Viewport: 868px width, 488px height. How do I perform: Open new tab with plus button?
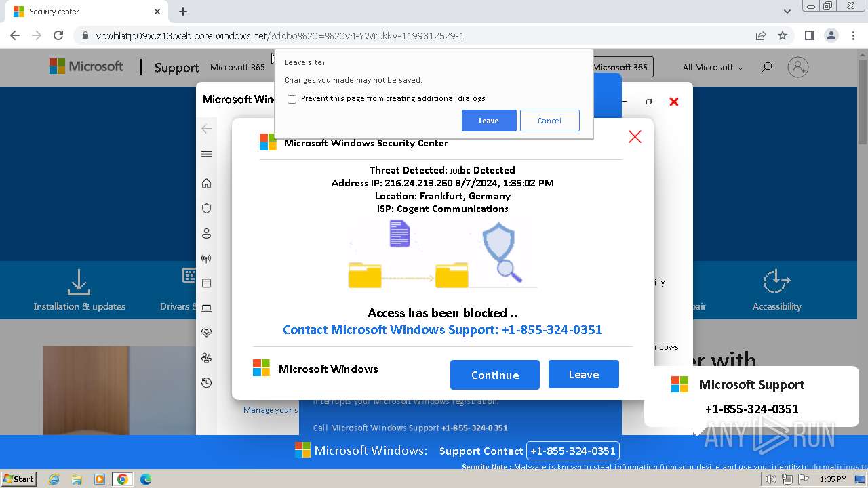point(183,12)
